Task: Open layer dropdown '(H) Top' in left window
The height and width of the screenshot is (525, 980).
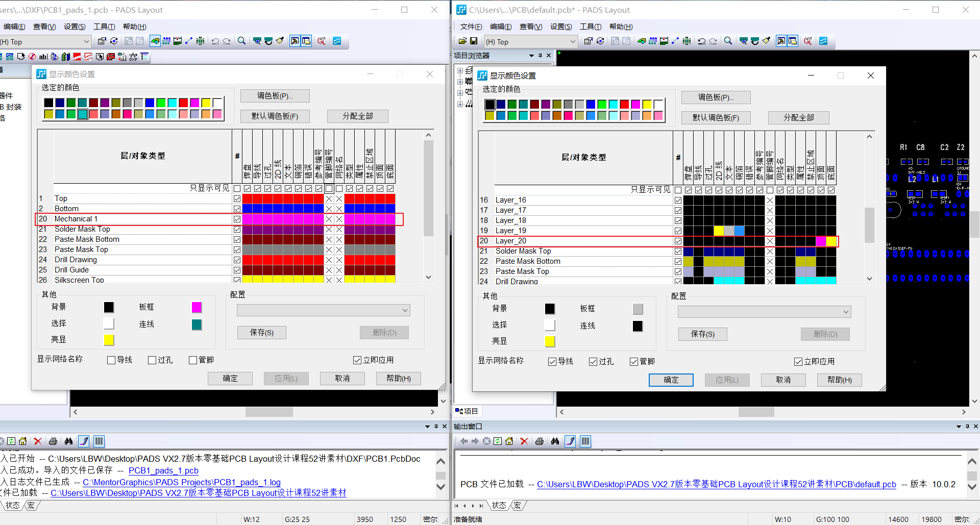Action: [86, 42]
